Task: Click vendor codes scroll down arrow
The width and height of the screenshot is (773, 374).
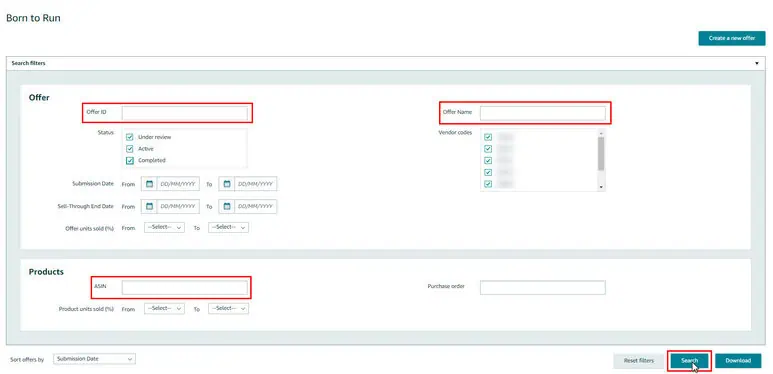Action: pyautogui.click(x=600, y=187)
